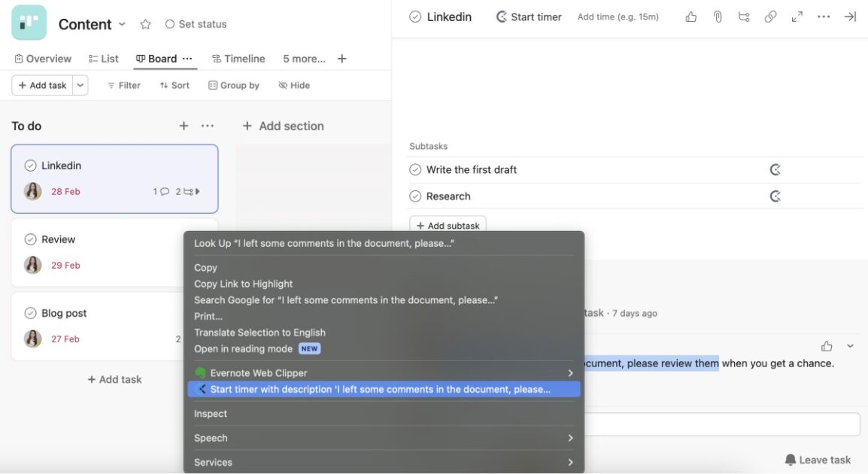
Task: Star the Content project
Action: coord(145,23)
